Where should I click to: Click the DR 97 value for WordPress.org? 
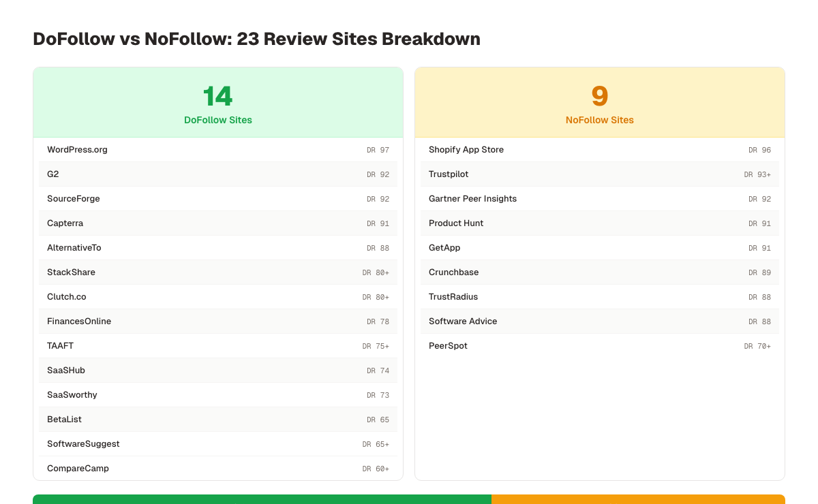378,150
